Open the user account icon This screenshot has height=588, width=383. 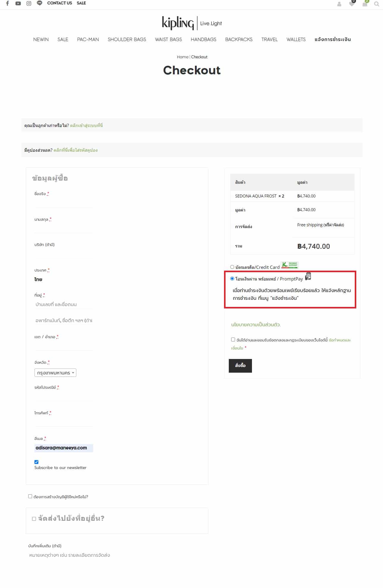point(339,4)
